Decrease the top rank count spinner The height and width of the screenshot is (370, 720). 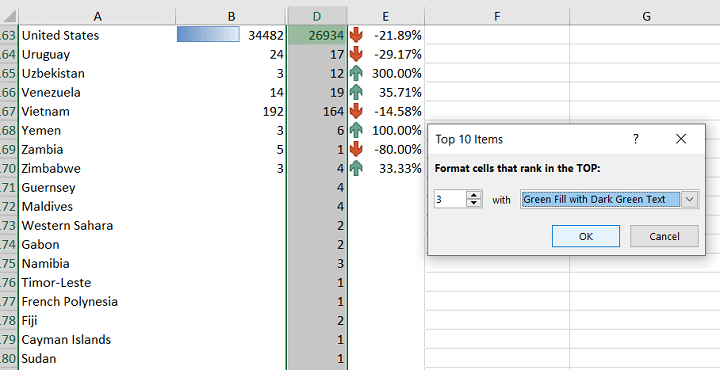[473, 203]
